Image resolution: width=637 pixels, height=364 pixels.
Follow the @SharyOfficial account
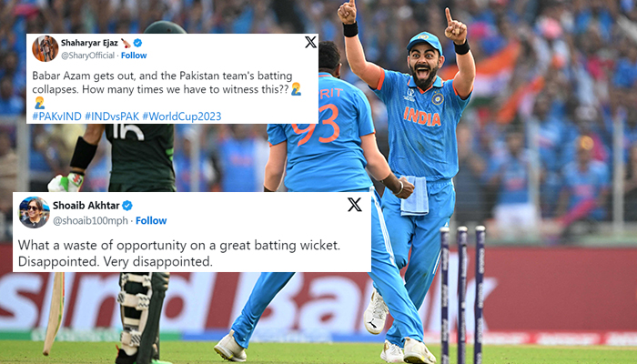click(x=134, y=56)
